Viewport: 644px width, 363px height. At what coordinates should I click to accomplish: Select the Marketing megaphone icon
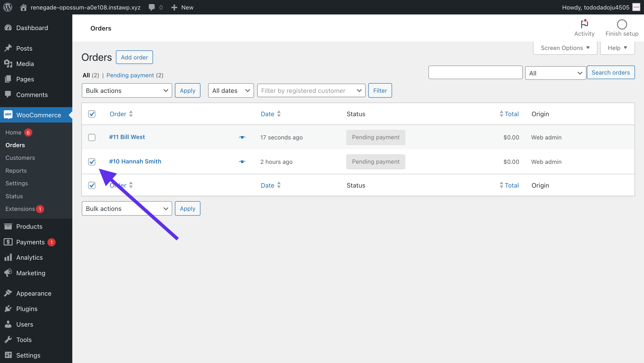tap(8, 273)
